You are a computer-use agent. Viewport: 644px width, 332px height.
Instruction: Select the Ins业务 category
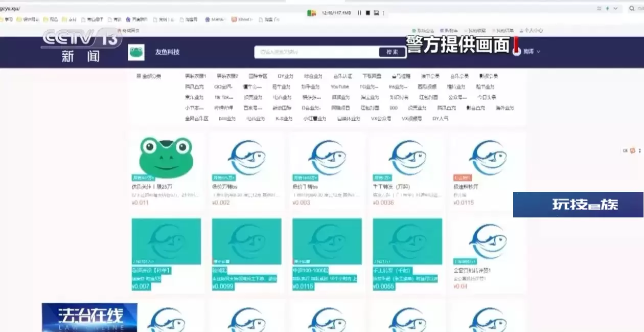(398, 87)
